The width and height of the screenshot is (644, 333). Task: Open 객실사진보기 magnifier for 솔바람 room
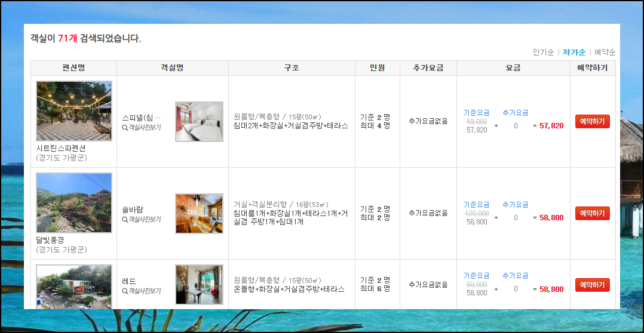pos(141,220)
